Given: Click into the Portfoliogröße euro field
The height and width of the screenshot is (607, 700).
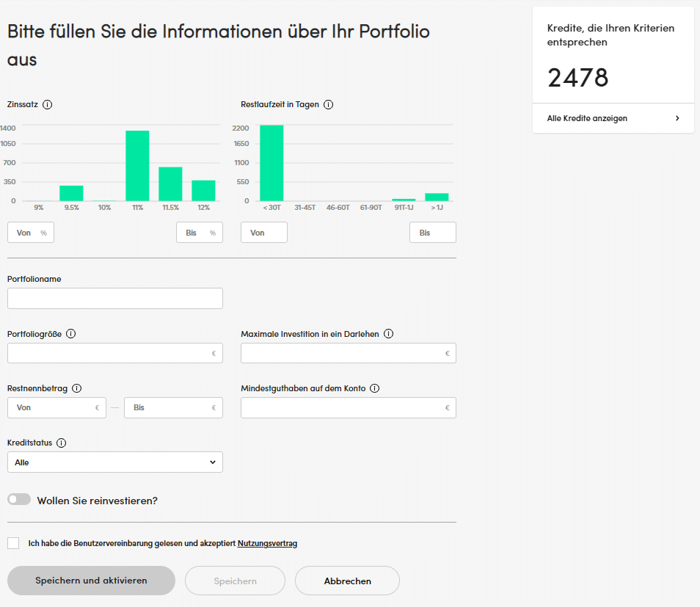Looking at the screenshot, I should click(115, 353).
